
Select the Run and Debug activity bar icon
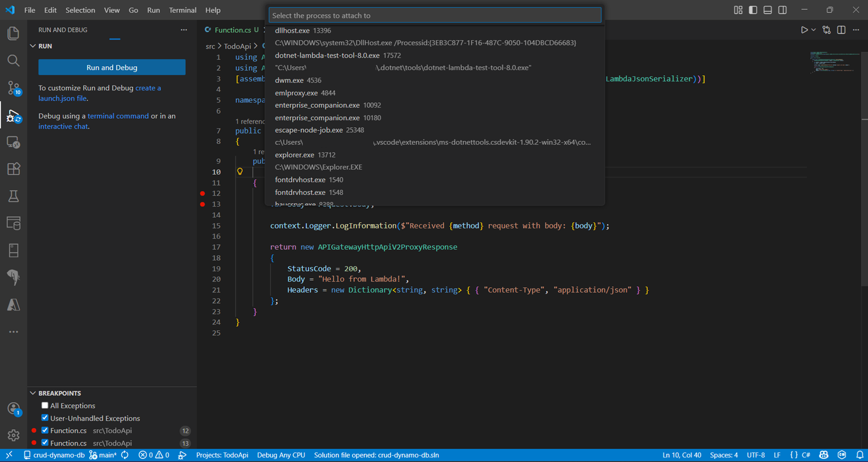(x=13, y=115)
